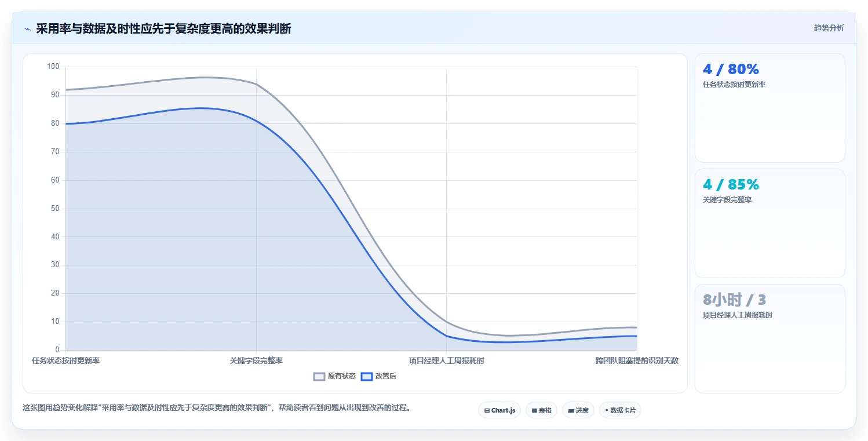
Task: Click the Chart.js chip
Action: pyautogui.click(x=499, y=410)
